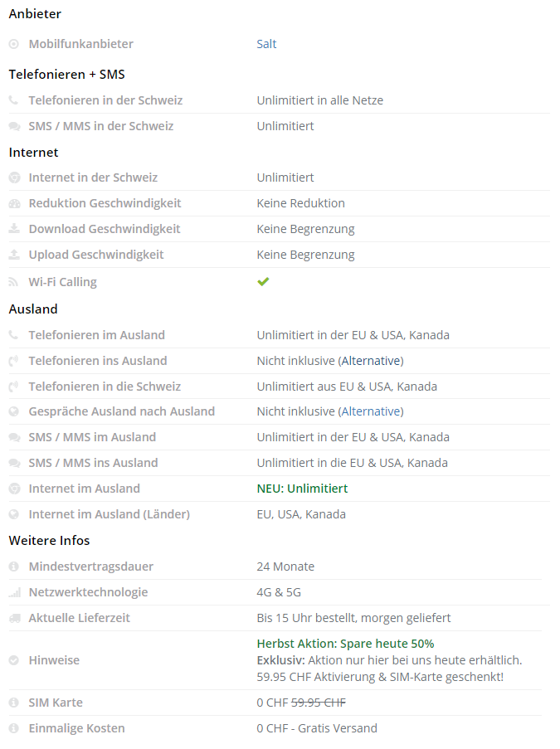Viewport: 560px width, 749px height.
Task: Click the download icon beside Download Geschwindigkeit
Action: tap(14, 229)
